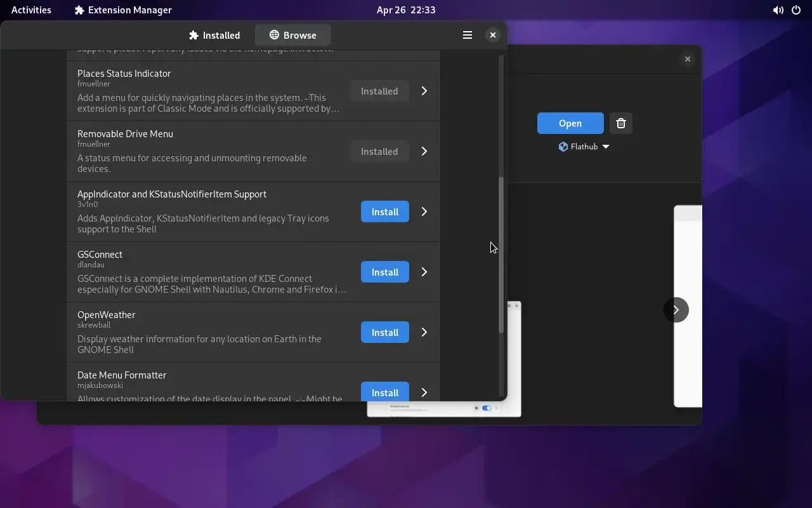Install the GSConnect extension

pyautogui.click(x=385, y=272)
